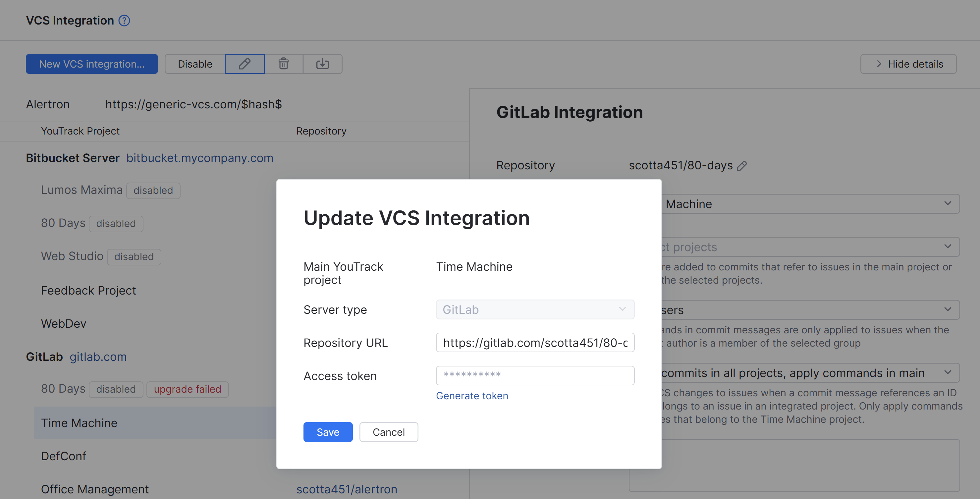Click the New VCS integration button

click(x=92, y=64)
